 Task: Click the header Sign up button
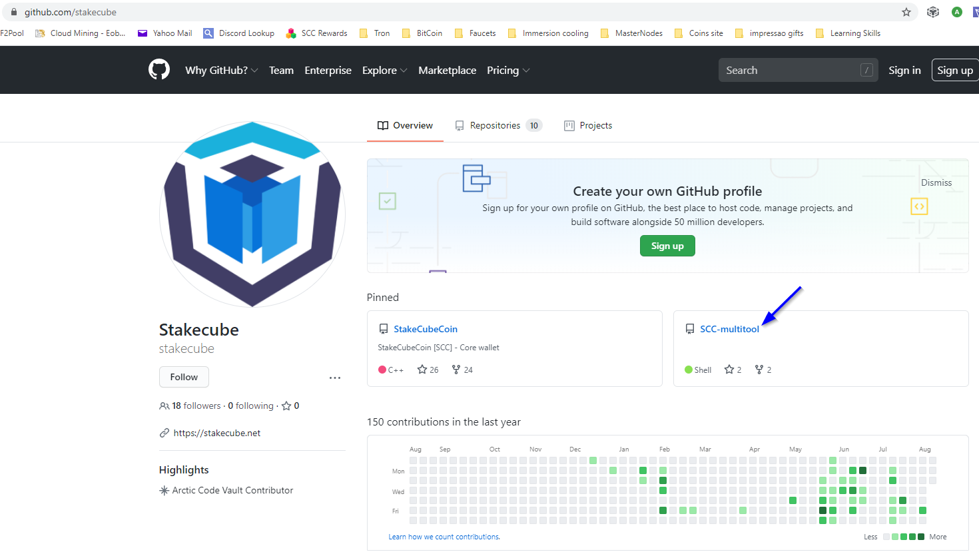tap(955, 70)
